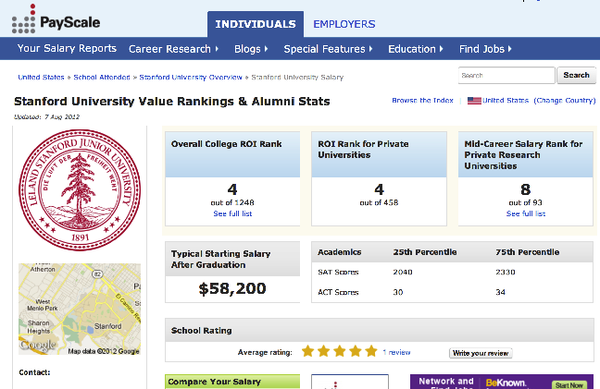Open the Find Jobs dropdown
Viewport: 600px width, 389px height.
coord(485,49)
